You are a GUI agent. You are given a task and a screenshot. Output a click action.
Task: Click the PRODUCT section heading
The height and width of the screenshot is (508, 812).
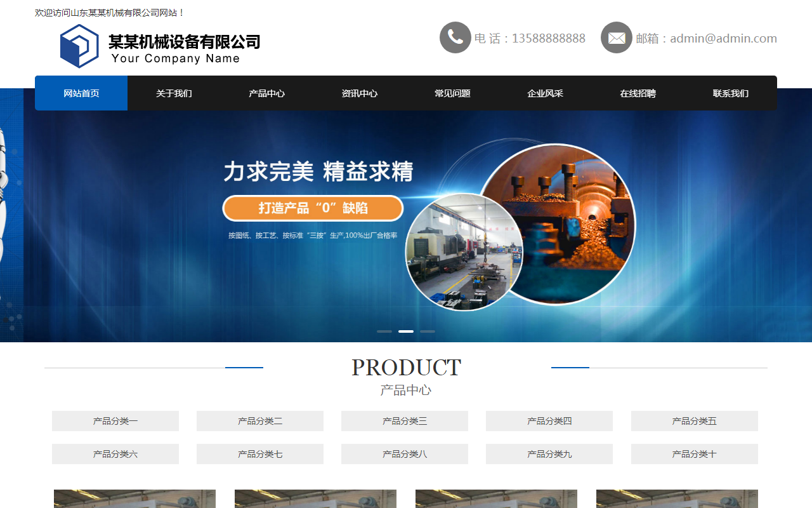point(406,368)
